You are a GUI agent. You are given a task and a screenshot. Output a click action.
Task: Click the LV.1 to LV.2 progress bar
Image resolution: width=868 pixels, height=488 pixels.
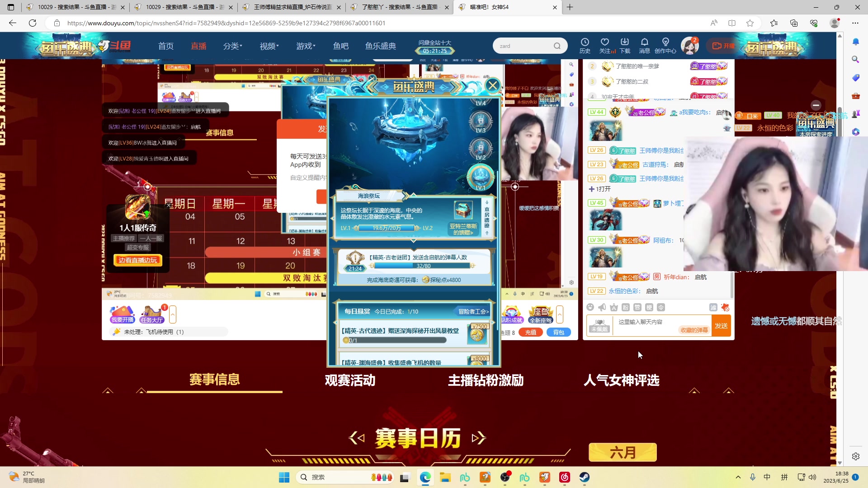pos(386,228)
